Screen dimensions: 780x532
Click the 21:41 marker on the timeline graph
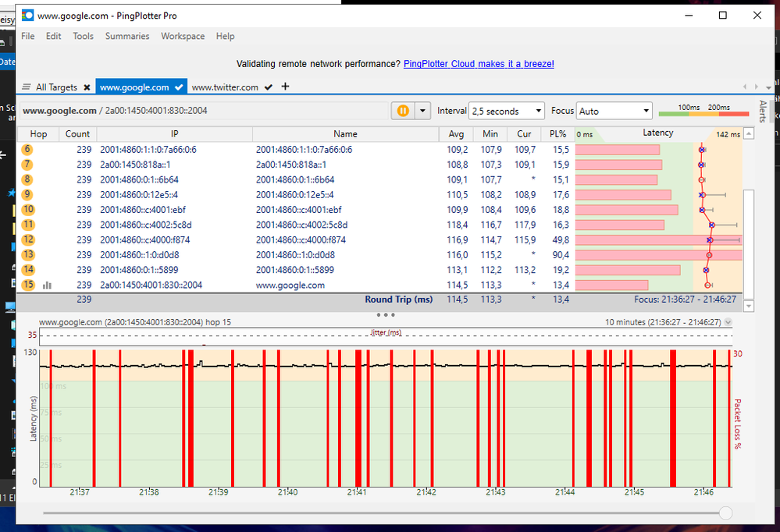(357, 491)
